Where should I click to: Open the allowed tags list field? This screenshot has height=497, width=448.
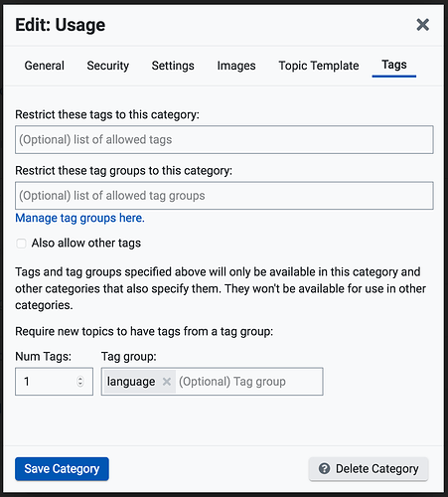224,139
